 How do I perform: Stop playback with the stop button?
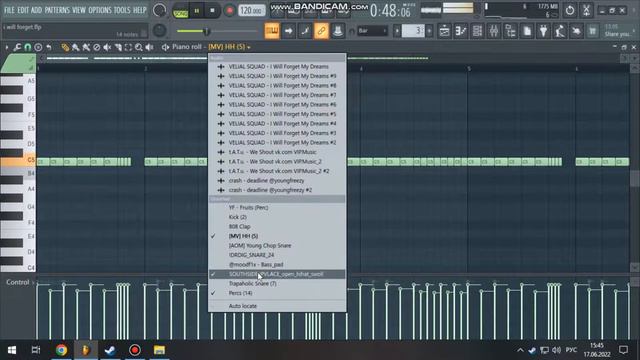[x=212, y=11]
